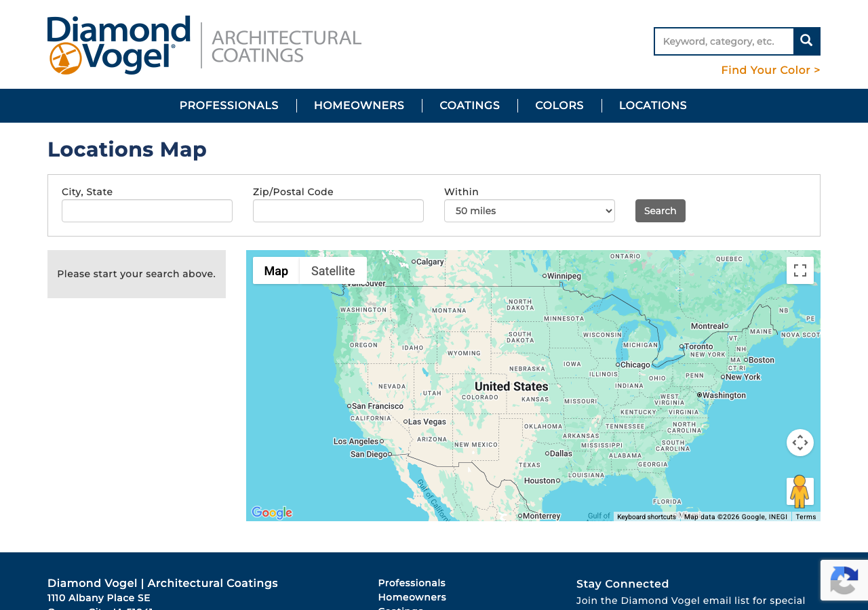868x610 pixels.
Task: Click the Diamond Vogel logo
Action: point(204,45)
